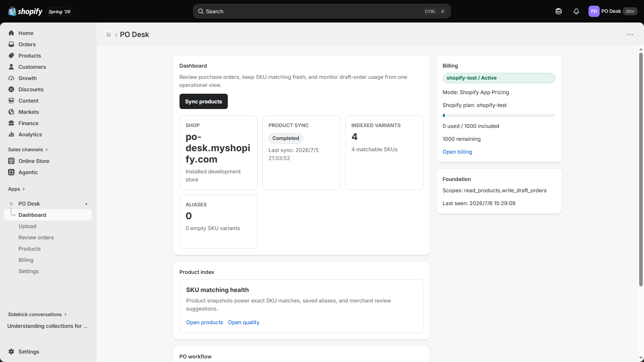Click the page vertical scrollbar
Viewport: 644px width, 362px height.
pos(641,169)
